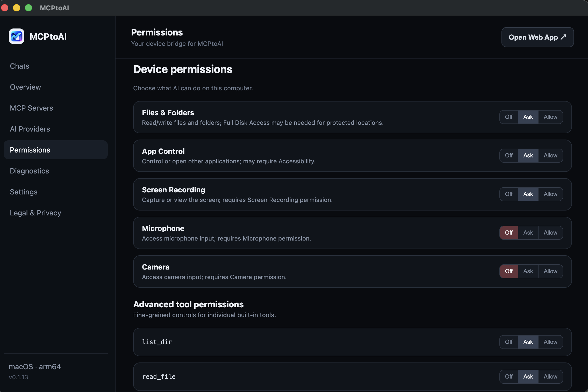588x392 pixels.
Task: Keep Microphone set to Off
Action: [x=509, y=233]
